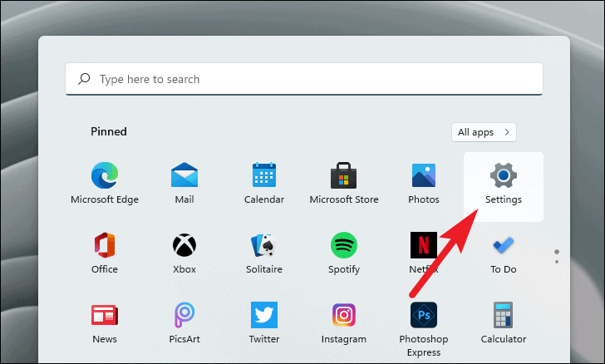Go to next pinned page dot
The image size is (605, 364).
pyautogui.click(x=557, y=262)
